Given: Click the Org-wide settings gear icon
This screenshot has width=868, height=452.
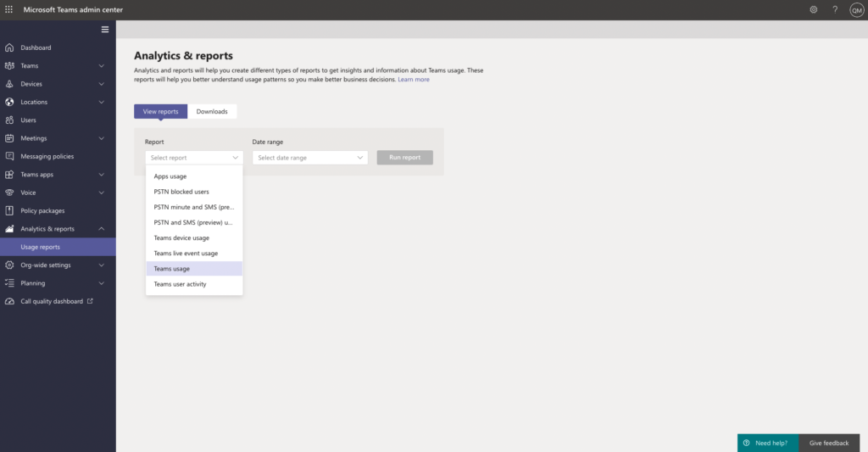Looking at the screenshot, I should [x=9, y=265].
